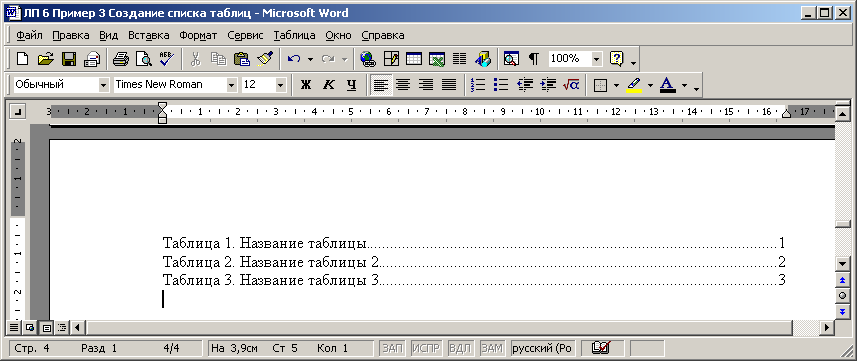
Task: Open the Файл menu
Action: (x=30, y=36)
